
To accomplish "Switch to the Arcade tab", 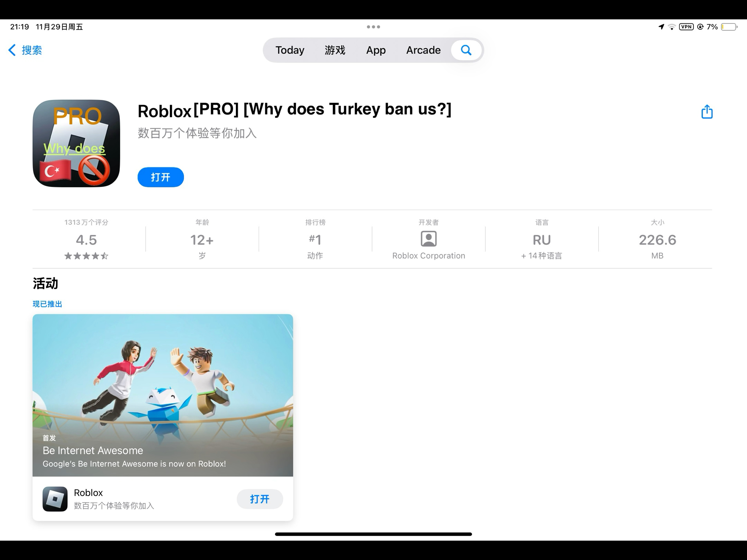I will pos(423,50).
